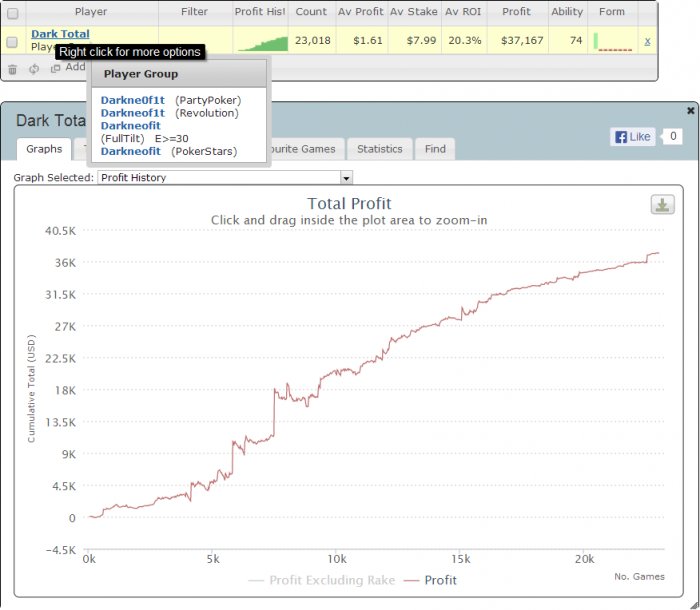The height and width of the screenshot is (610, 700).
Task: Click the Form indicator bar for Dark Total
Action: pyautogui.click(x=613, y=42)
